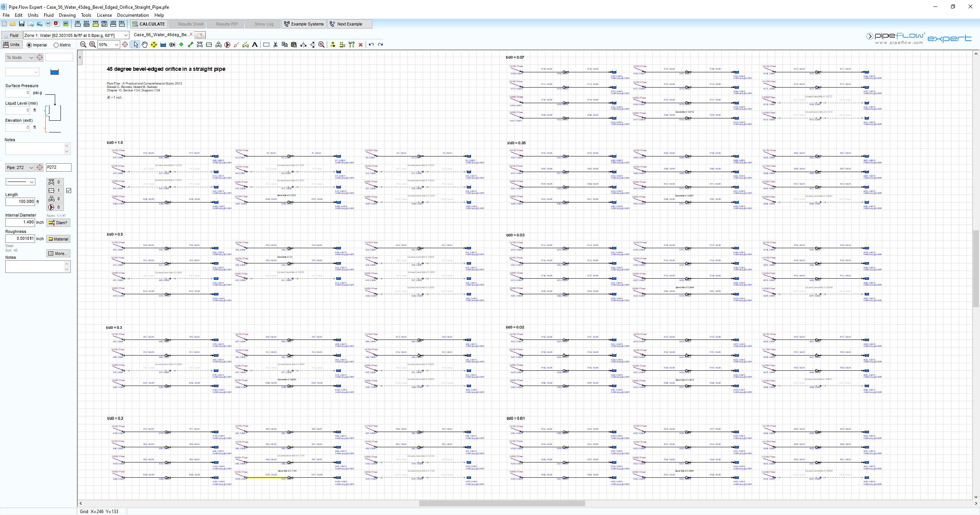Viewport: 980px width, 515px height.
Task: Select the pan/move canvas icon
Action: 144,45
